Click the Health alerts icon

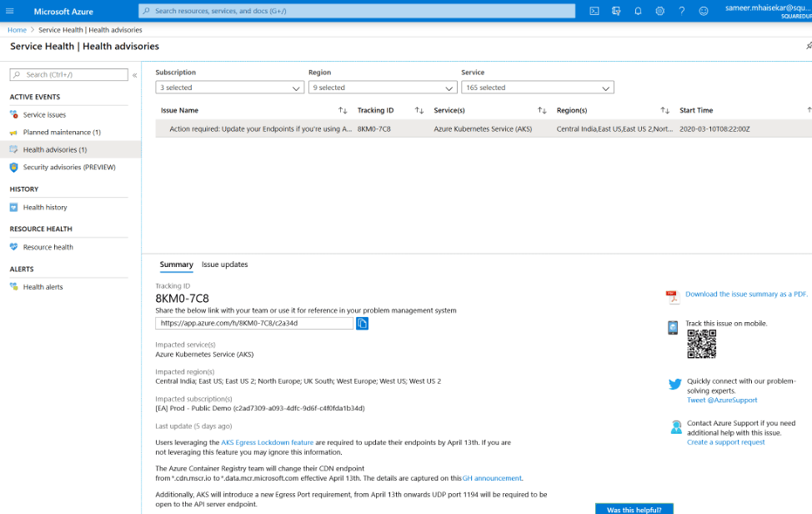tap(14, 286)
